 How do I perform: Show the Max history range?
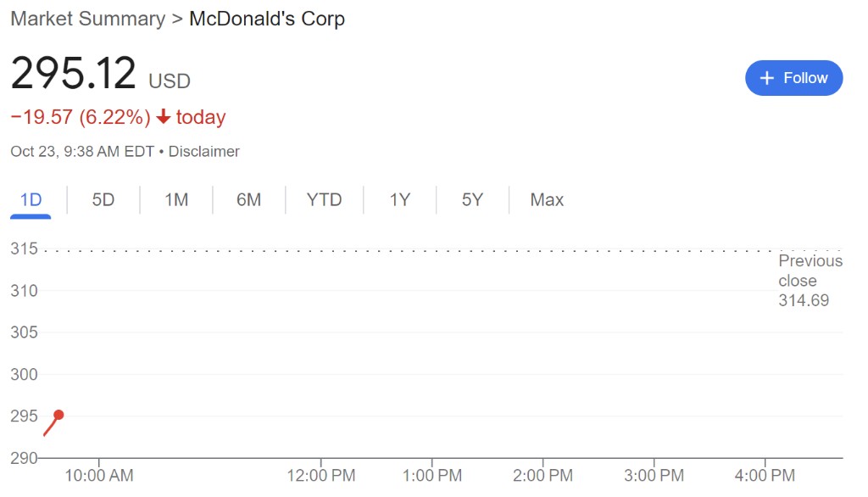(x=547, y=200)
